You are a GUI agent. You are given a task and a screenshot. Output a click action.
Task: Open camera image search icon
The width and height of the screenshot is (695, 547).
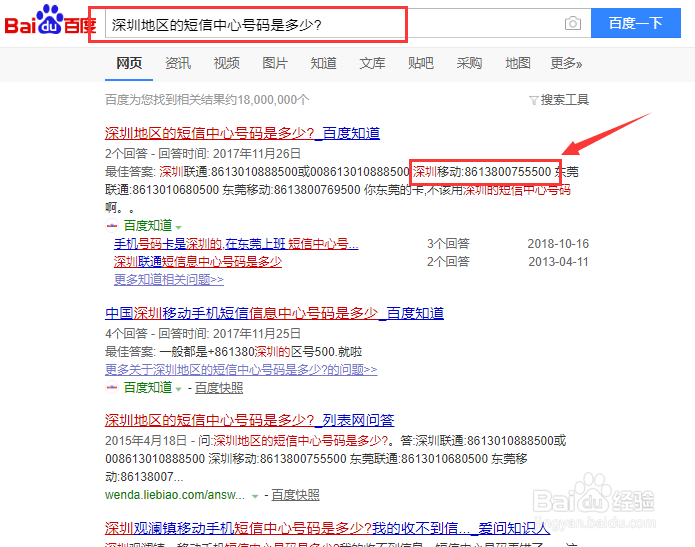[573, 23]
